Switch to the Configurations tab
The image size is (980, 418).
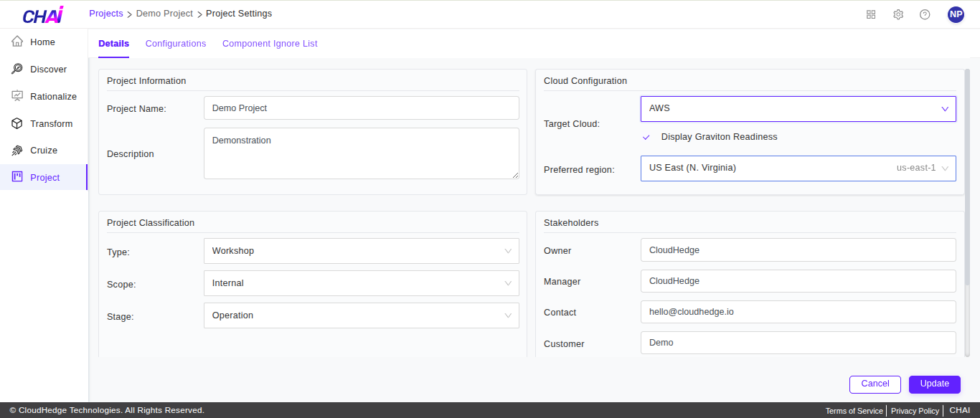coord(176,43)
